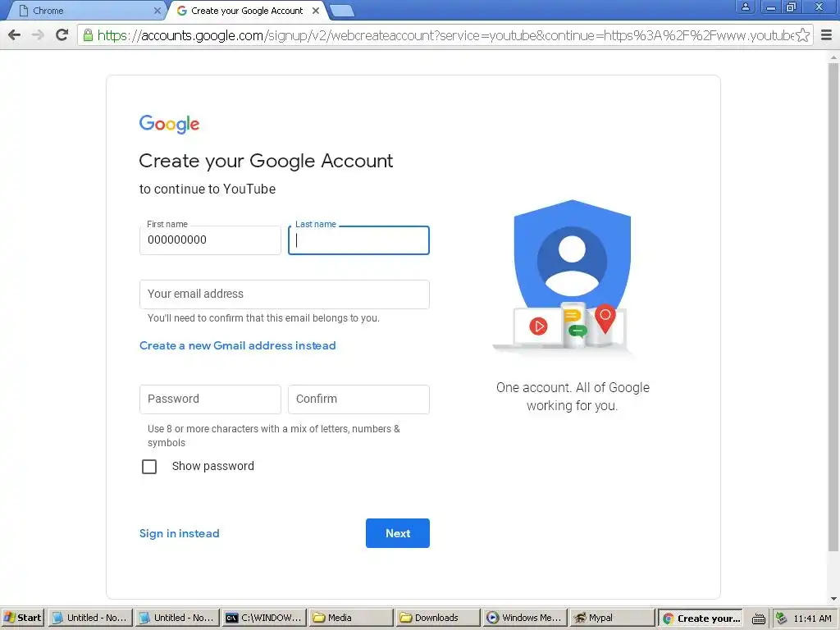Screen dimensions: 840x630
Task: Click the network tray icon near clock
Action: coord(782,619)
